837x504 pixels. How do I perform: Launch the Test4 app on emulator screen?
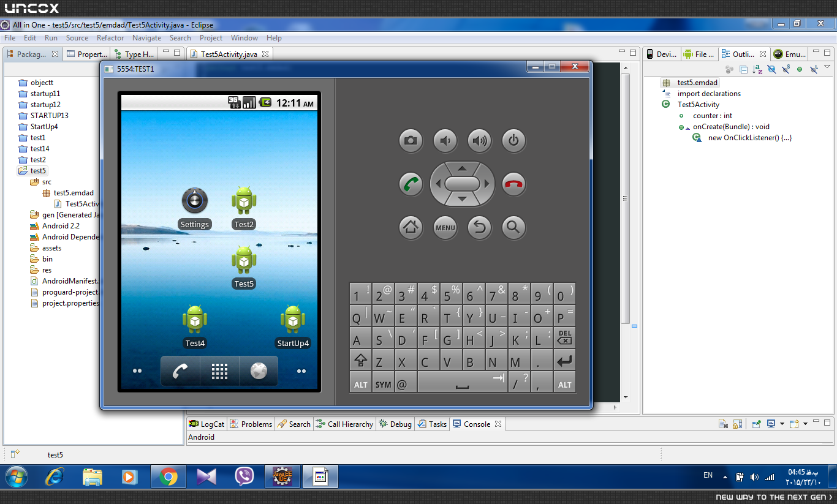coord(195,327)
